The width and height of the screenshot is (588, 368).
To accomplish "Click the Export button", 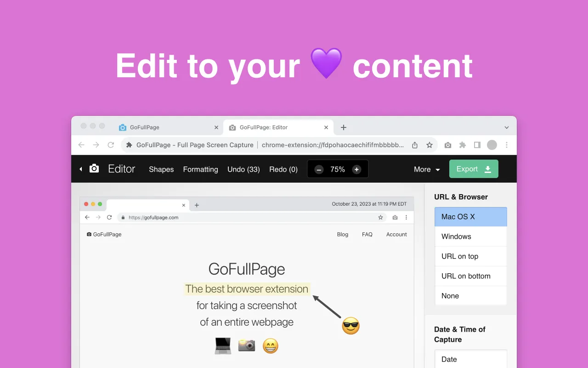I will [x=474, y=169].
